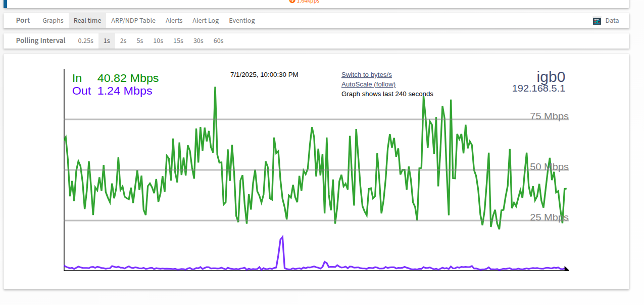The height and width of the screenshot is (305, 644).
Task: Select the 2s polling interval
Action: pyautogui.click(x=123, y=40)
